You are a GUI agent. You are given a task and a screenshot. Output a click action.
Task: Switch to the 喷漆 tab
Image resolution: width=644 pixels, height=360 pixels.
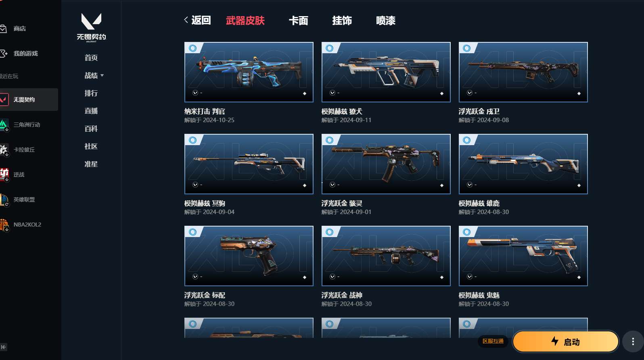click(x=386, y=21)
